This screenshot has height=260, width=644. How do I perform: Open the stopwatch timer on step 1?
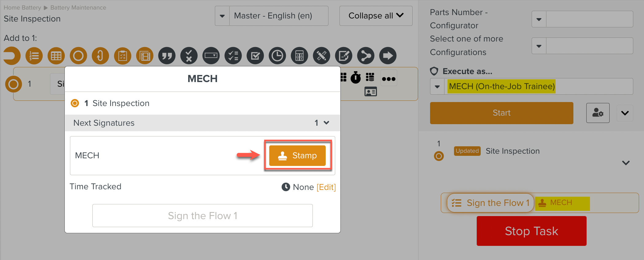click(355, 77)
